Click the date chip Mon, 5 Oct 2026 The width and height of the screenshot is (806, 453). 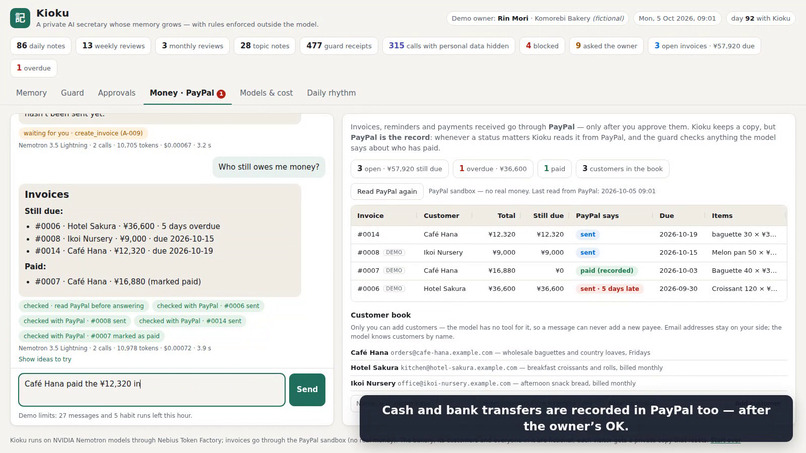tap(677, 19)
